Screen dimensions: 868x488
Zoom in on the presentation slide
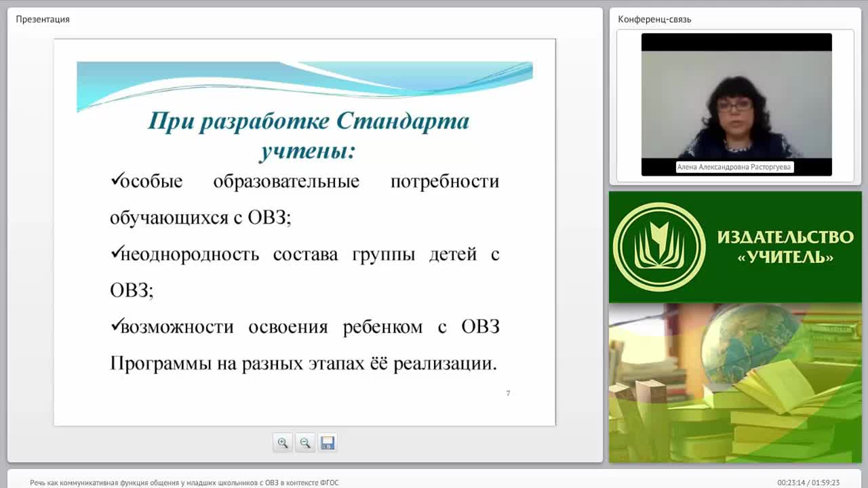283,443
